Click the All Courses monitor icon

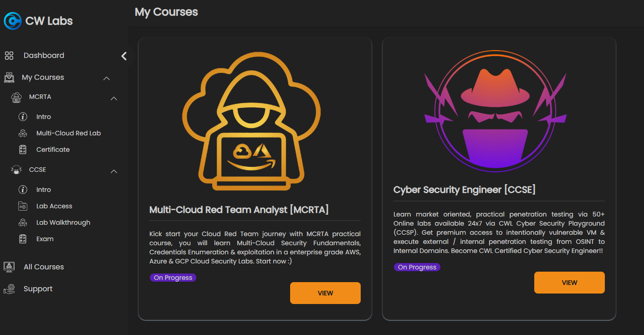tap(9, 267)
